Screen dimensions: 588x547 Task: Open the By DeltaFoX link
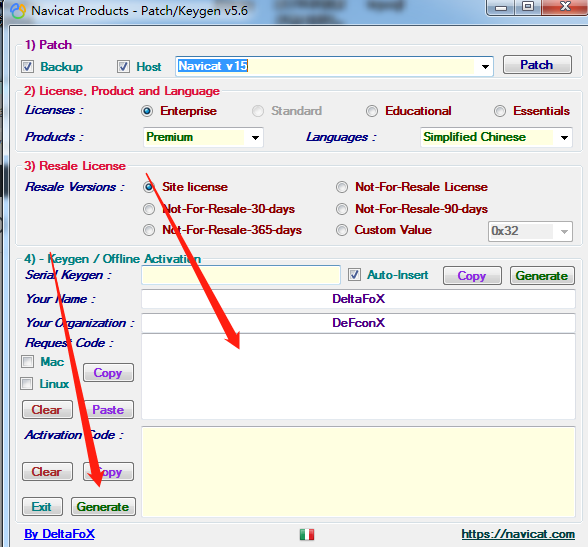click(x=59, y=534)
